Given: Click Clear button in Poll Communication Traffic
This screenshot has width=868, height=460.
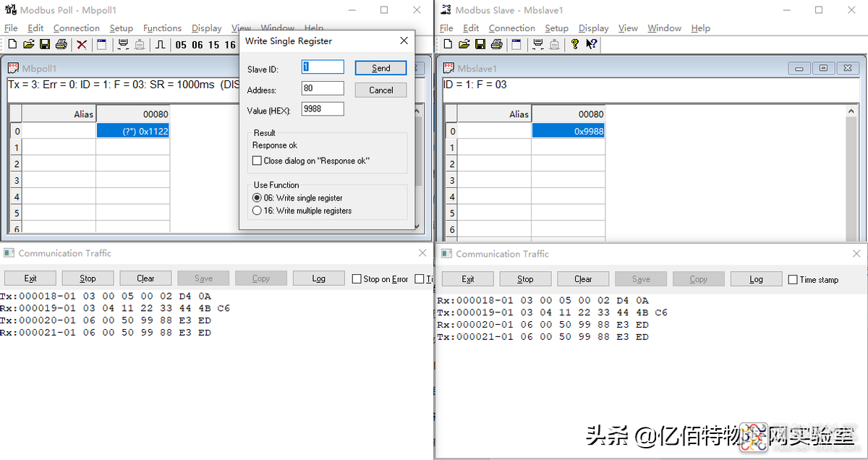Looking at the screenshot, I should click(145, 278).
